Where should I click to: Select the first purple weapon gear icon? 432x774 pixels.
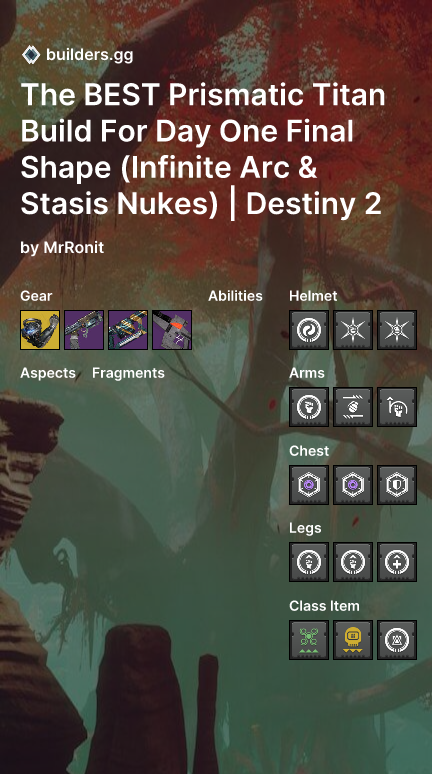(84, 330)
